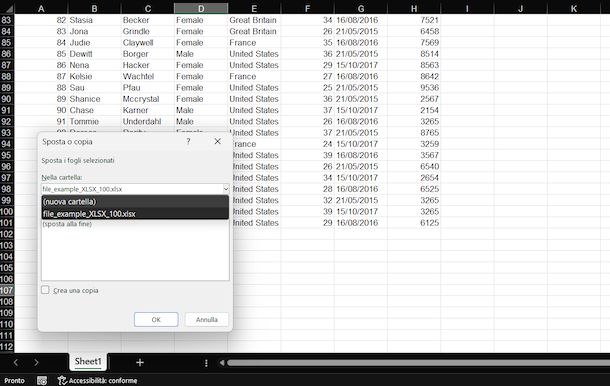Click 'Great Britain' in Stasia's row
610x386 pixels.
[x=254, y=20]
